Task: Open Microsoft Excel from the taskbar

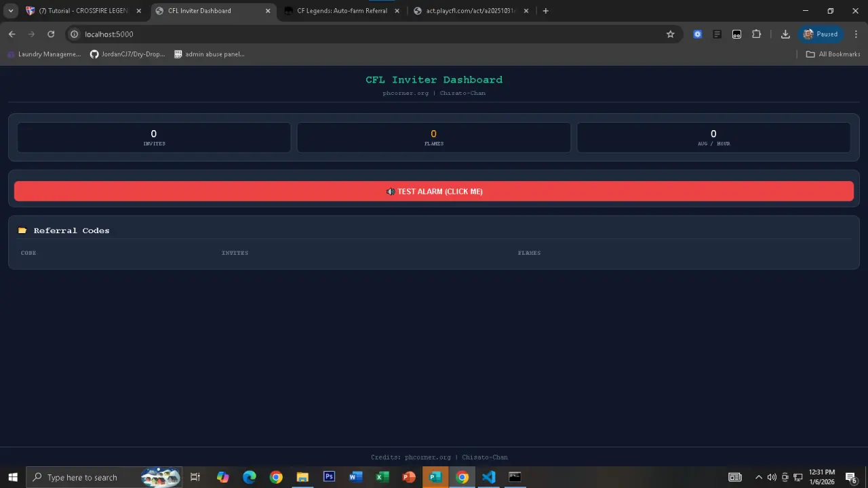Action: (x=382, y=477)
